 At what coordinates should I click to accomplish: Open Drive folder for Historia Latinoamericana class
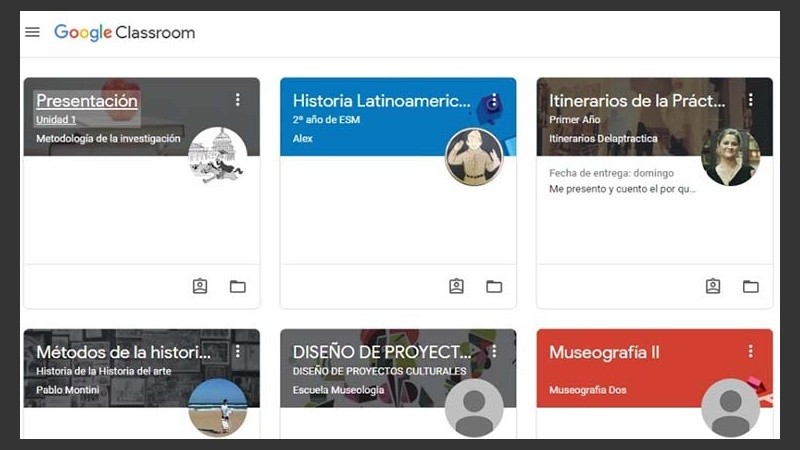(494, 287)
